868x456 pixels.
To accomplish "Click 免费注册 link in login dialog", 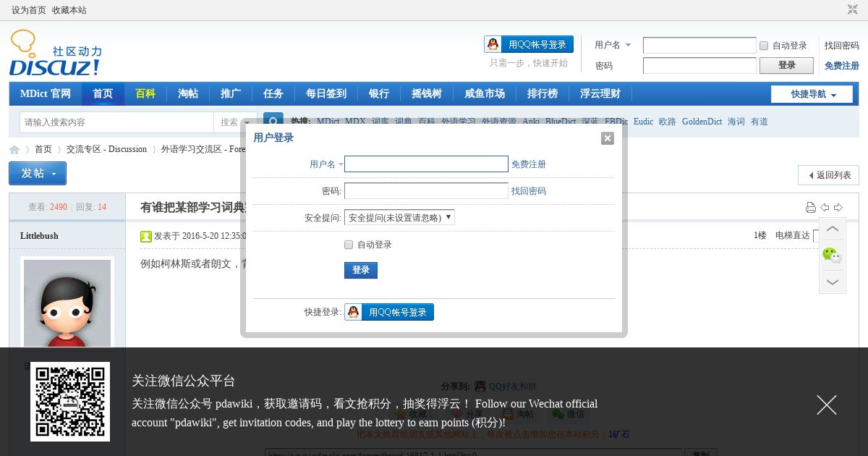I will [529, 164].
